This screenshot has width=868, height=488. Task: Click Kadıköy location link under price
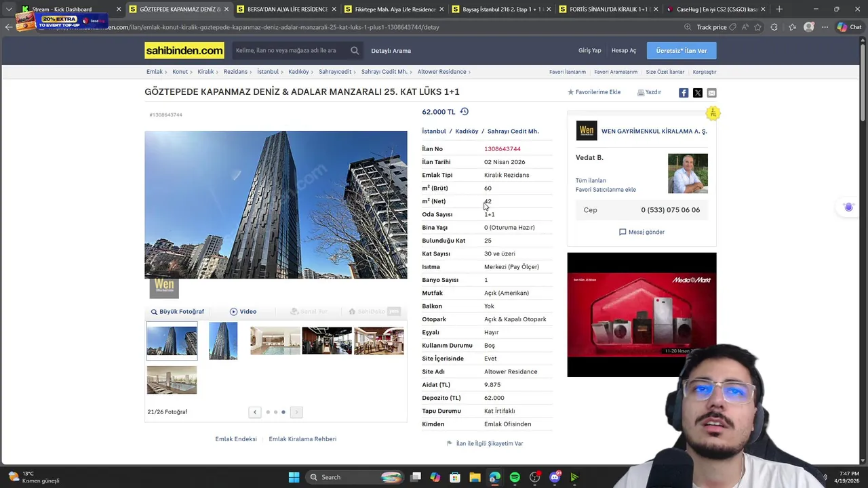point(467,131)
